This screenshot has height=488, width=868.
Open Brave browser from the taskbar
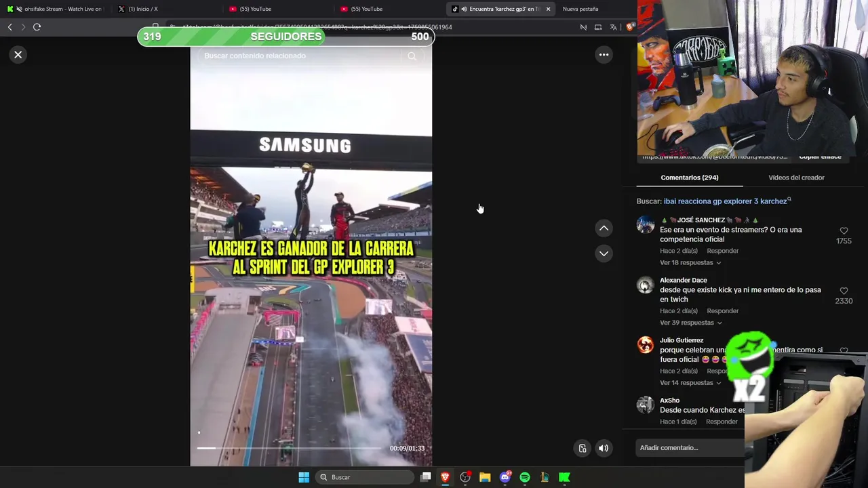pos(445,477)
